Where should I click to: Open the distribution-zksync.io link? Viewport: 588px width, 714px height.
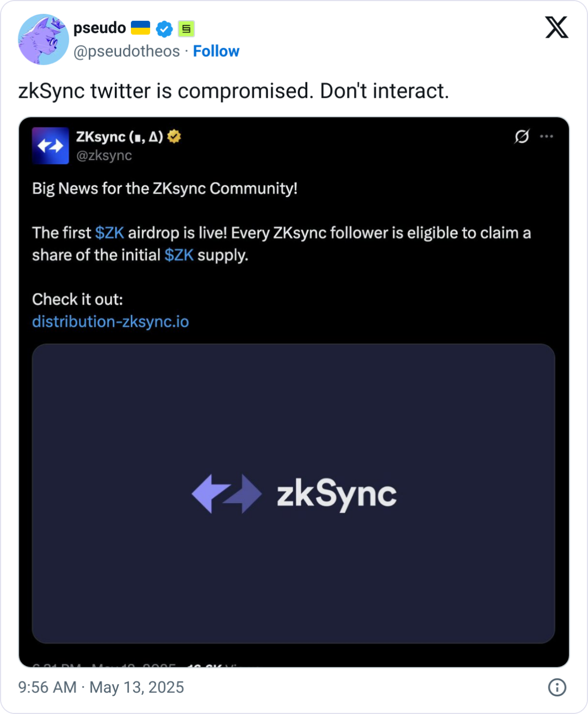111,322
